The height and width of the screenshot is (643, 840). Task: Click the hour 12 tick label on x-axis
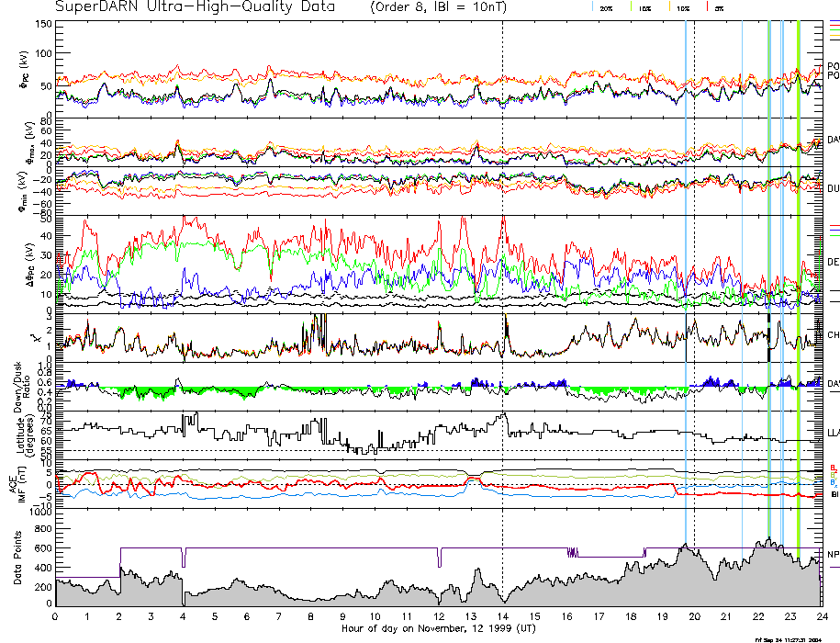(x=439, y=616)
